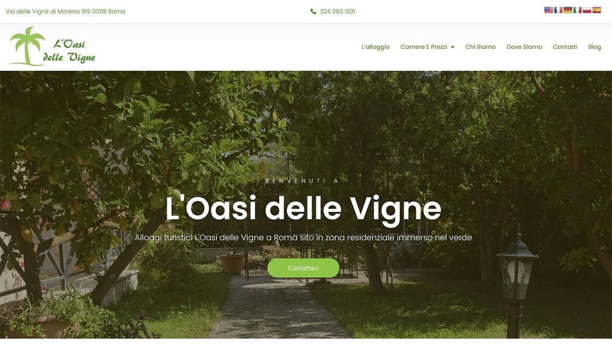Open the Chi Siamo page
The image size is (612, 364).
480,47
